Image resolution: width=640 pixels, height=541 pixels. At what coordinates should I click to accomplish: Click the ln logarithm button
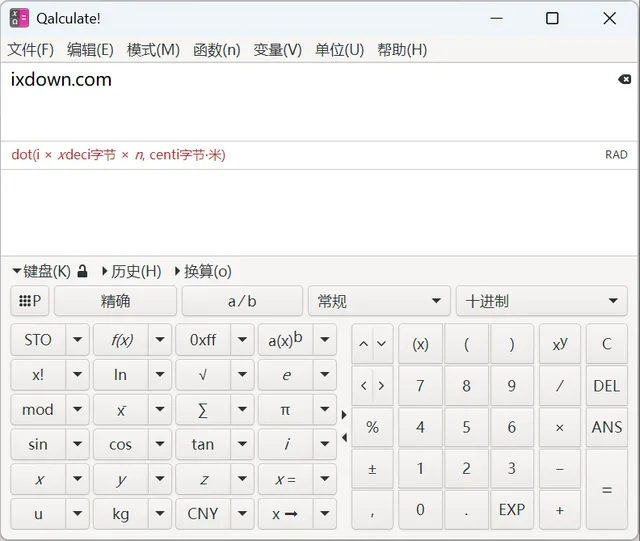(120, 374)
